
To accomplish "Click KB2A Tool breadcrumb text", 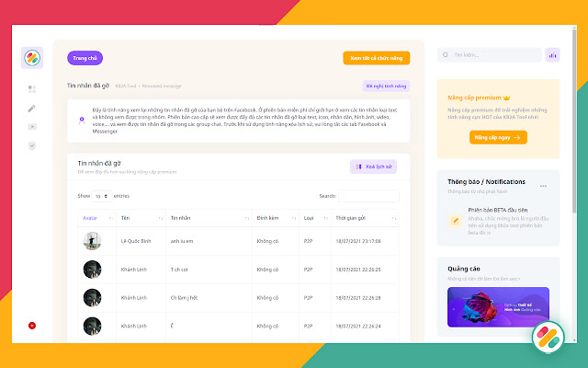I will point(126,86).
